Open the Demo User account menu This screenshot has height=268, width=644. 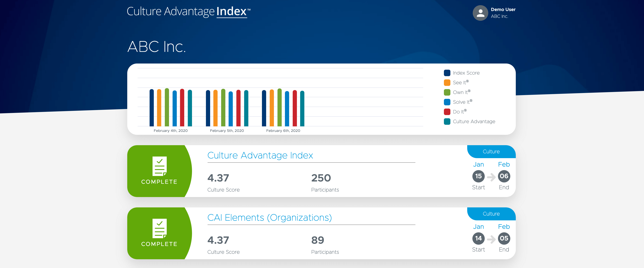click(x=503, y=10)
